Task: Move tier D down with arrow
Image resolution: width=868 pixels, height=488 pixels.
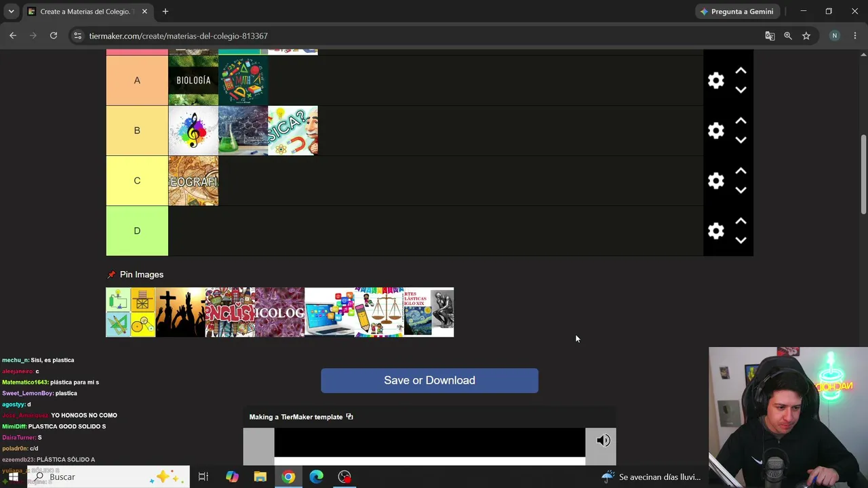Action: [741, 240]
